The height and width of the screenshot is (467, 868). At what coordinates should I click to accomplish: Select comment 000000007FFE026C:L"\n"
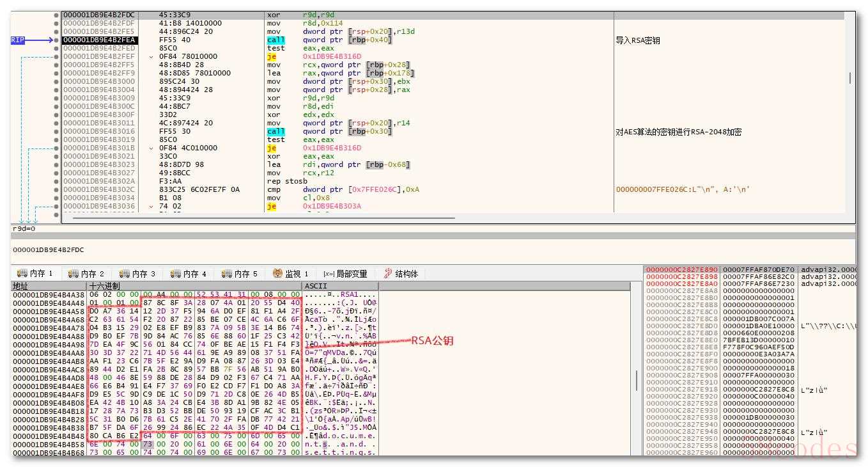pyautogui.click(x=683, y=189)
